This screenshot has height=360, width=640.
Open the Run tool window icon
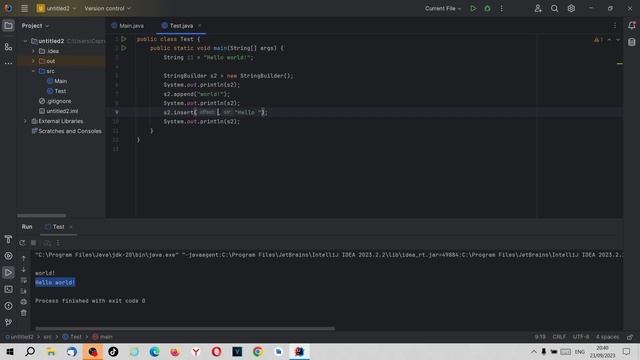(x=8, y=273)
